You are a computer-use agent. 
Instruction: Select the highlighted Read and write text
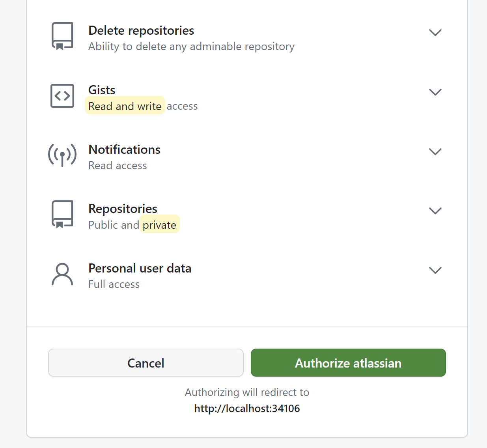(x=125, y=106)
